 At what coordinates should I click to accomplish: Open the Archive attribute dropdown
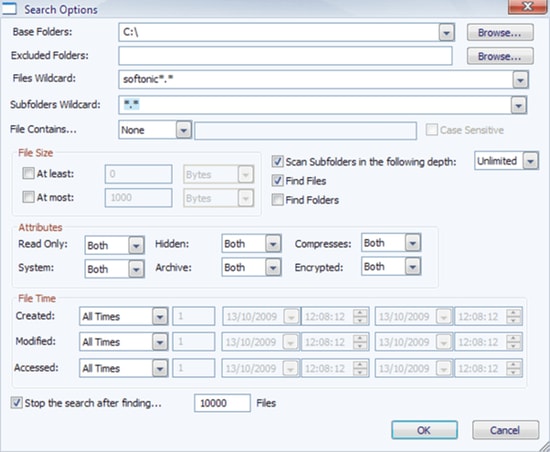pyautogui.click(x=273, y=268)
